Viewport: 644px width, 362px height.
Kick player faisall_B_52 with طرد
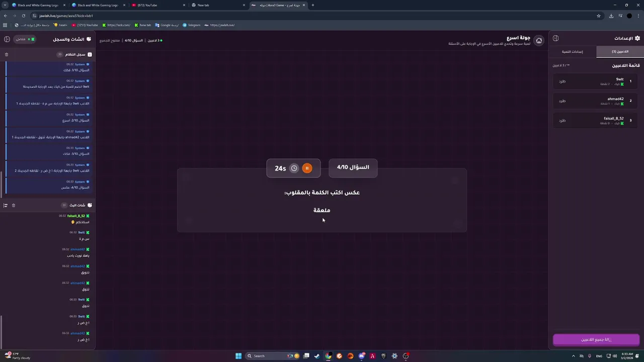tap(562, 120)
